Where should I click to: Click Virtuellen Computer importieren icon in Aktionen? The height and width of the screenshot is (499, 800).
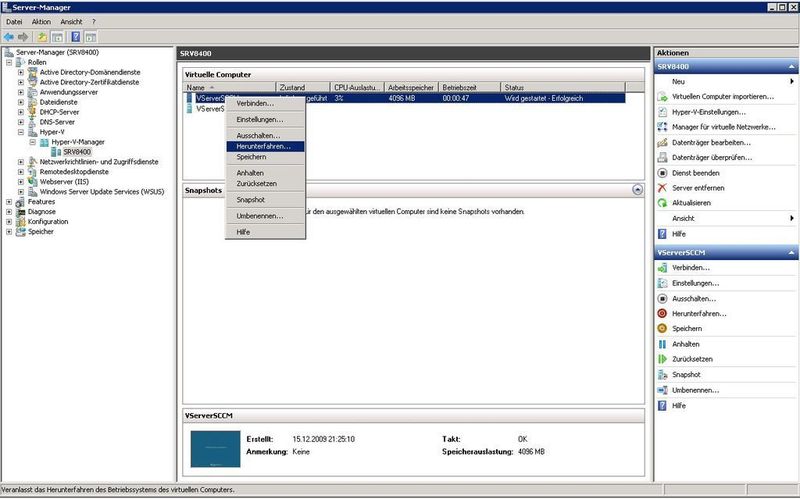click(x=662, y=96)
